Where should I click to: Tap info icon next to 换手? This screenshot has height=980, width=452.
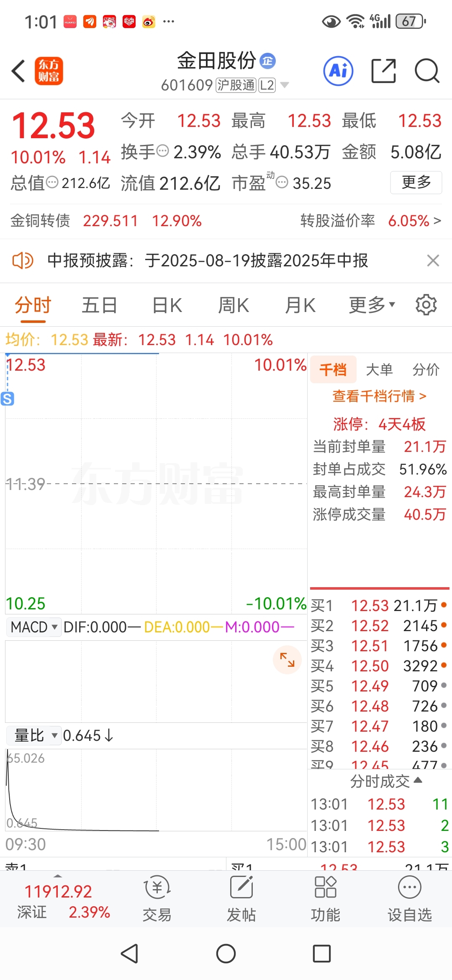pyautogui.click(x=162, y=151)
